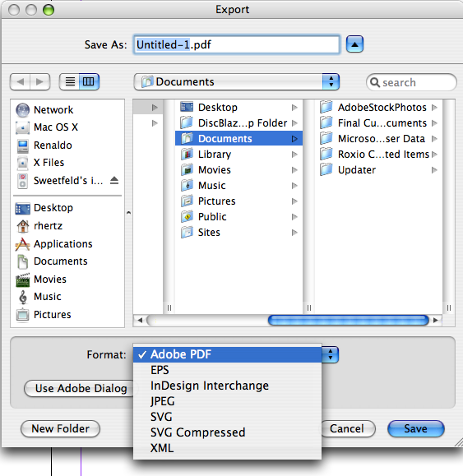Select Library folder icon in column

click(188, 155)
